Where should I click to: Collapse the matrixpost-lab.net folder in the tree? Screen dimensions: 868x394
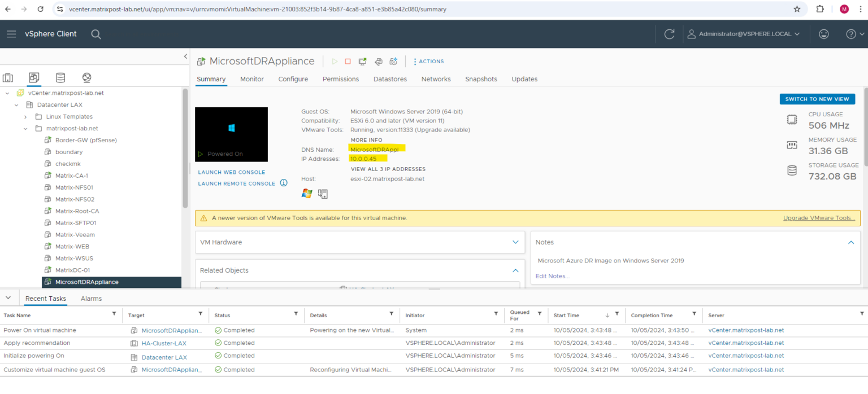(25, 128)
